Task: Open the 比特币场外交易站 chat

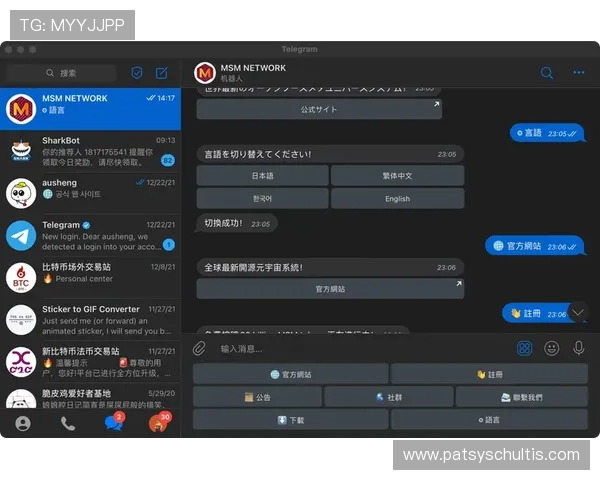Action: [x=90, y=278]
